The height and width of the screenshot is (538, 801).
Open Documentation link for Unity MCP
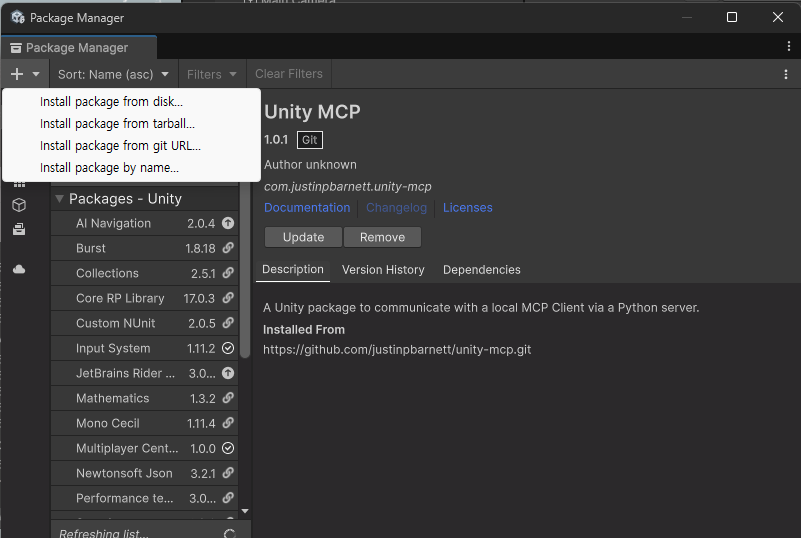[307, 208]
